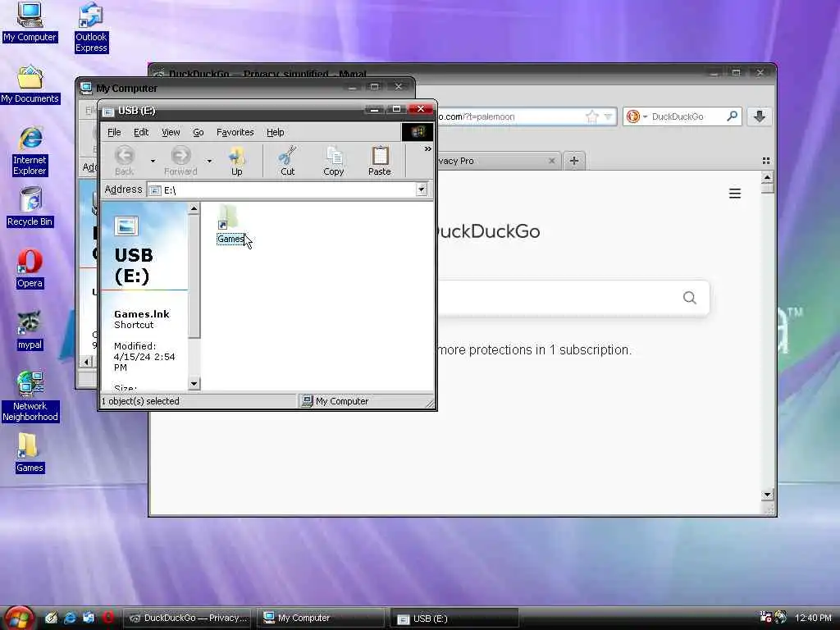Screen dimensions: 840x630
Task: Open the View menu
Action: coord(171,132)
